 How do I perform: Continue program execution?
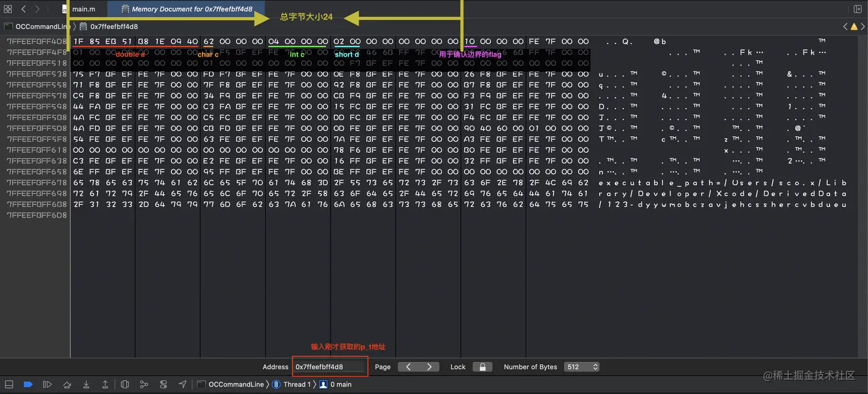pos(47,384)
